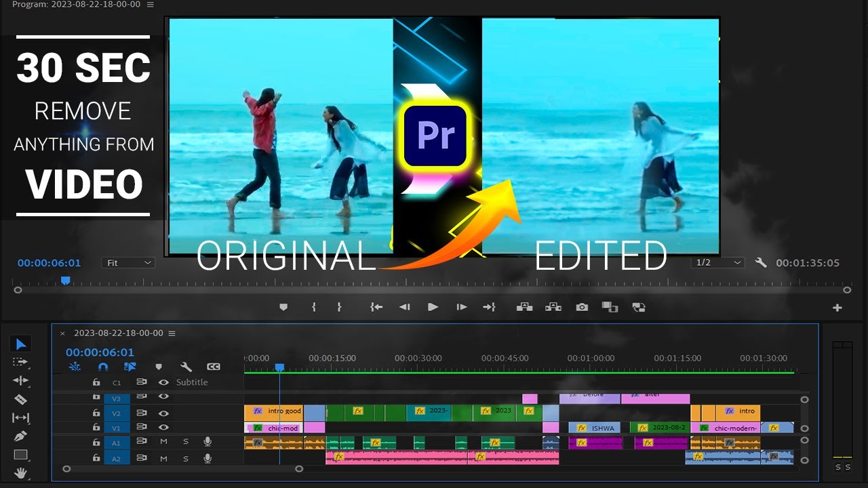Select the Slip tool

click(20, 418)
